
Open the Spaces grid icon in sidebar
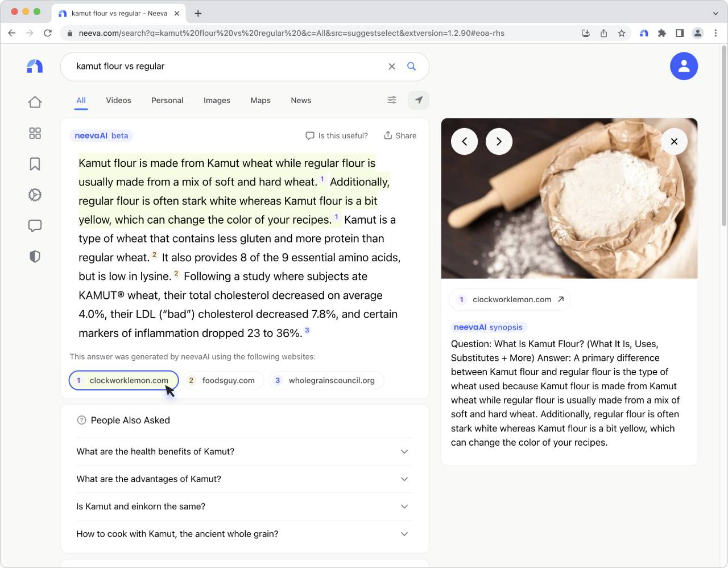coord(35,133)
